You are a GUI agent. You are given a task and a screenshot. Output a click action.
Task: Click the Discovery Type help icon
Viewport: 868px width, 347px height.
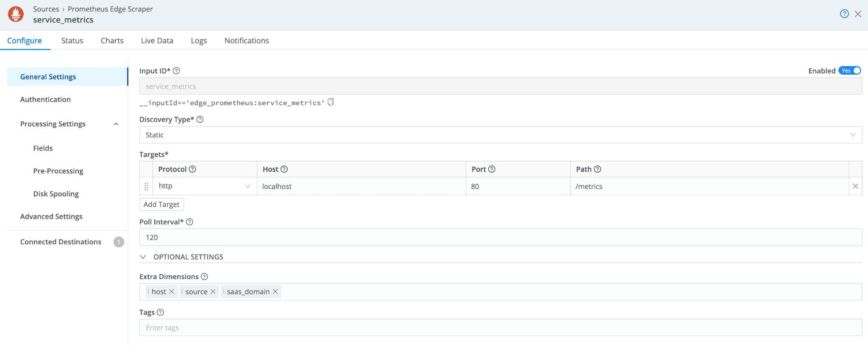click(200, 120)
